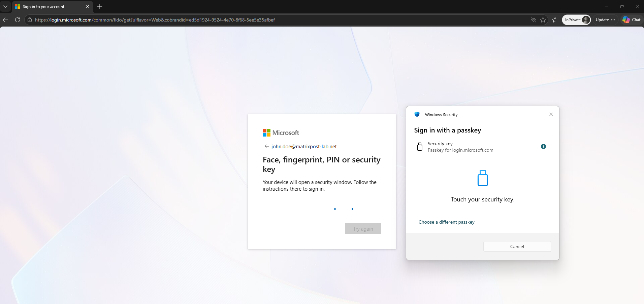This screenshot has height=304, width=644.
Task: Click the 'Face, fingerprint, PIN or security key' heading
Action: pyautogui.click(x=322, y=164)
